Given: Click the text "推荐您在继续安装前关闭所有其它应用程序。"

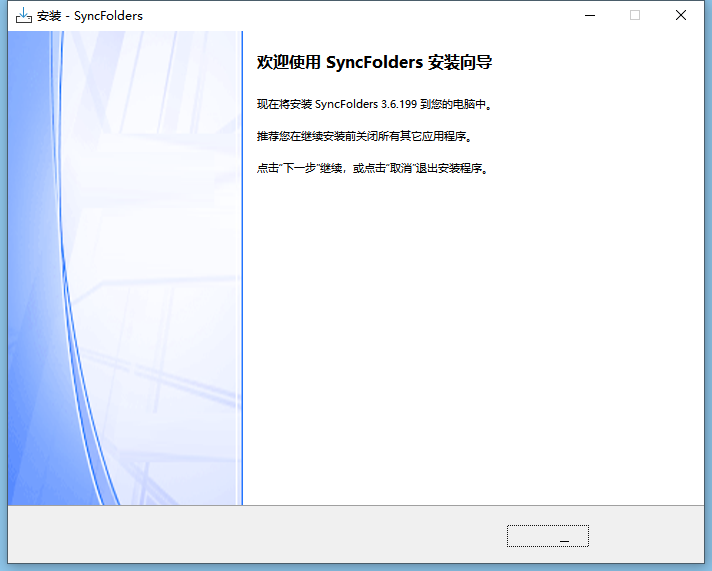Looking at the screenshot, I should click(365, 136).
